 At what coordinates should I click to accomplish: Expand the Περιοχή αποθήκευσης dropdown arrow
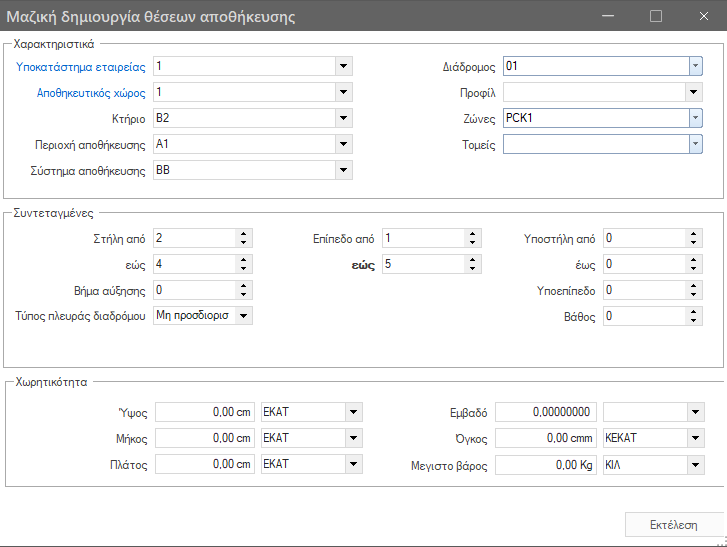pos(343,144)
